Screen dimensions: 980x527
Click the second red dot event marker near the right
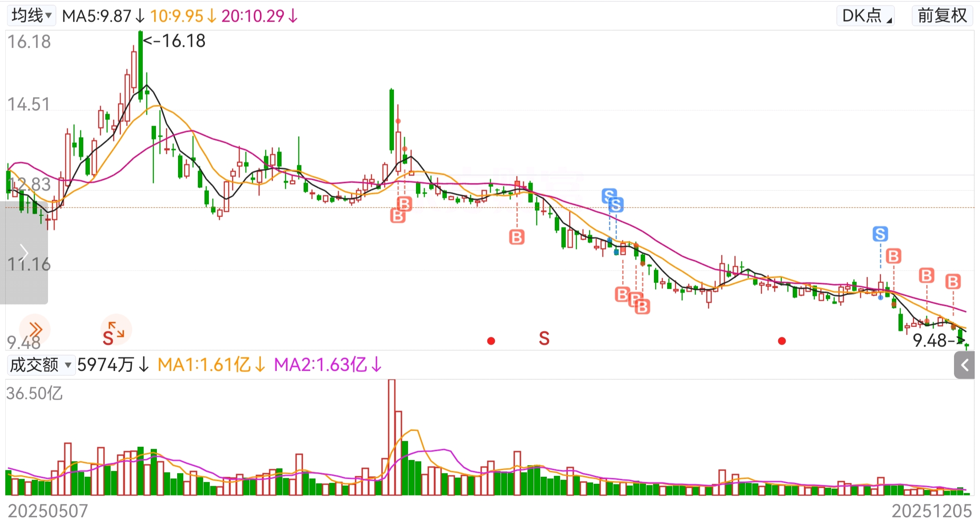(782, 341)
